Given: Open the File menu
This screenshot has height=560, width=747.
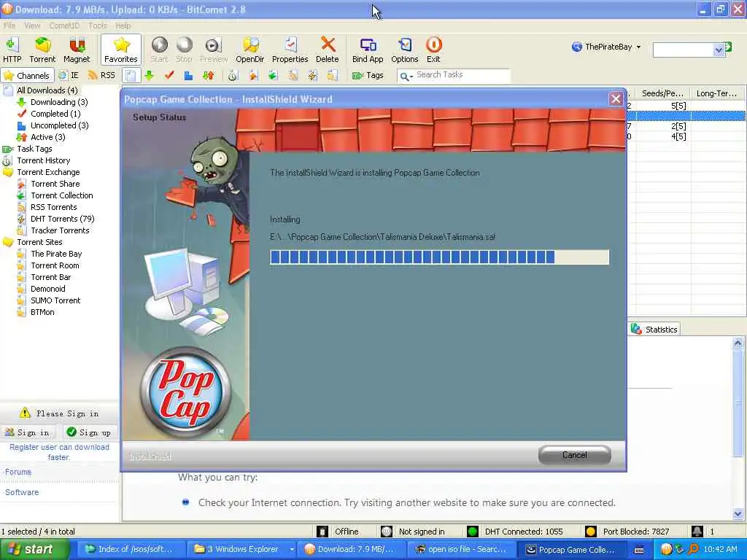Looking at the screenshot, I should (x=9, y=26).
